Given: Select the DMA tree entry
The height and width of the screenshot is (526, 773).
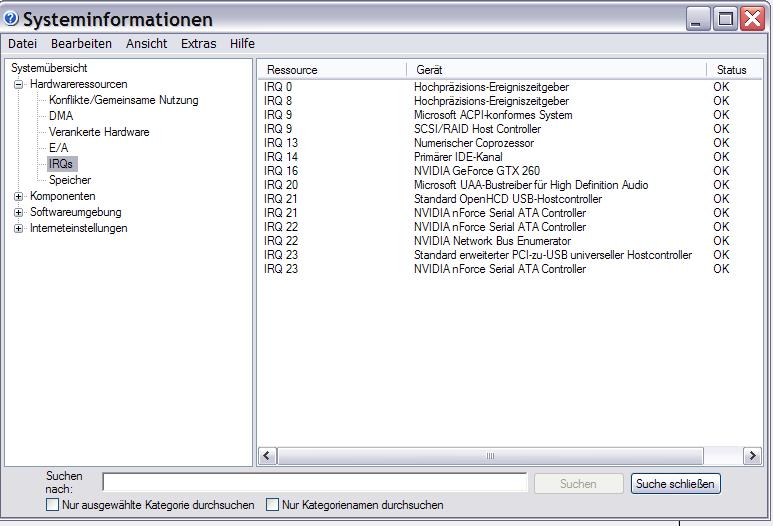Looking at the screenshot, I should coord(61,116).
